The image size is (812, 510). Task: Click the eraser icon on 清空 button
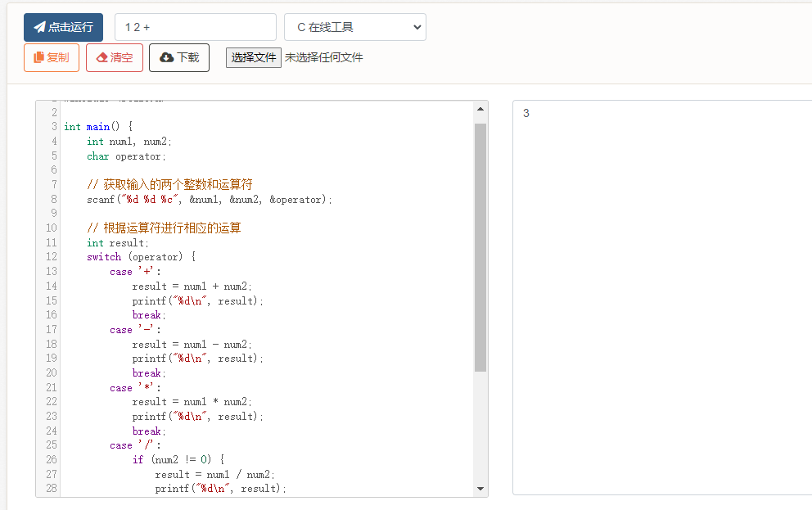(102, 57)
